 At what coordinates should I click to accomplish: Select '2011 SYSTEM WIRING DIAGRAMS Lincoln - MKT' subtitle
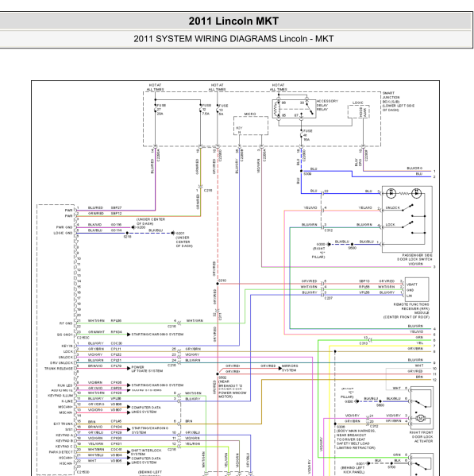point(233,39)
